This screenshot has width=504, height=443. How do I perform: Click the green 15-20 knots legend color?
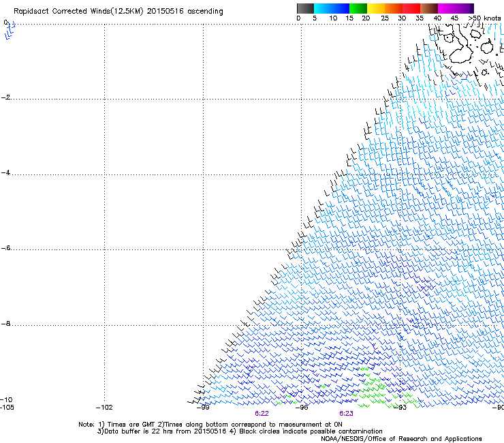pyautogui.click(x=358, y=8)
